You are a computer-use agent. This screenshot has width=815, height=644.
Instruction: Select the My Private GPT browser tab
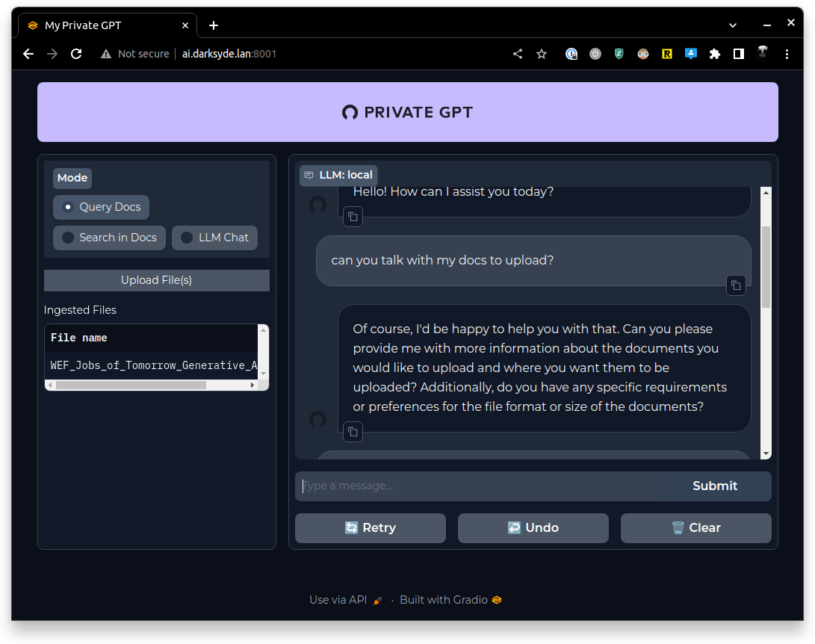82,25
